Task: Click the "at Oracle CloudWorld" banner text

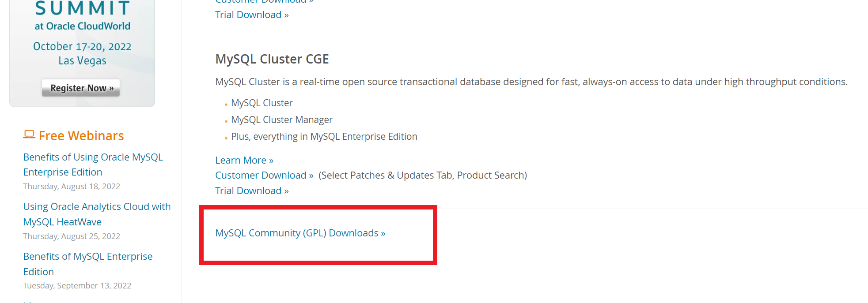Action: pyautogui.click(x=83, y=26)
